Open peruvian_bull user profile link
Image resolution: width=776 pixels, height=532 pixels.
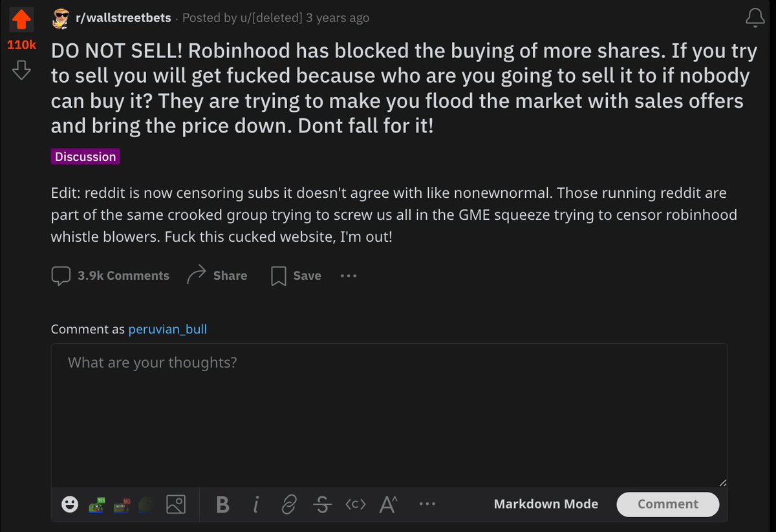(x=167, y=329)
